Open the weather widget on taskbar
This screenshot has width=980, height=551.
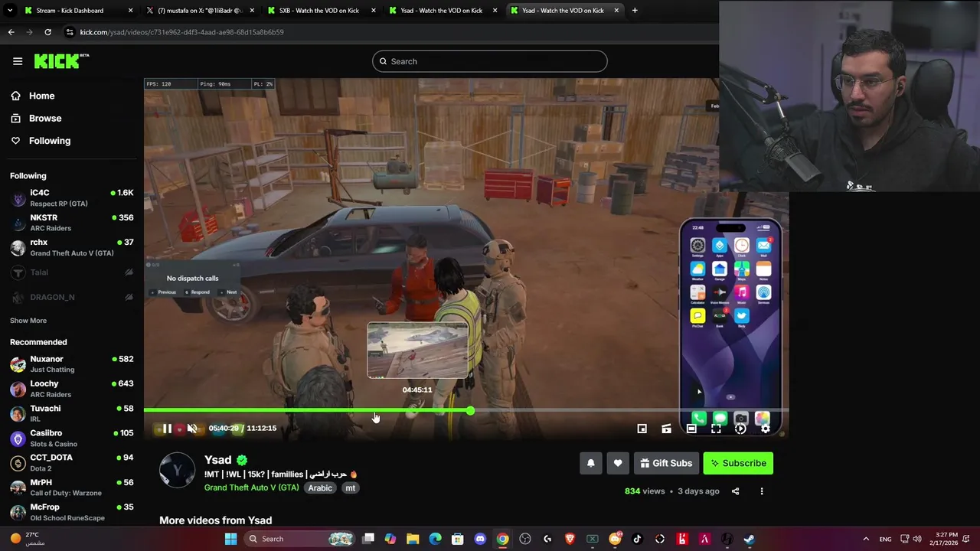tap(28, 539)
